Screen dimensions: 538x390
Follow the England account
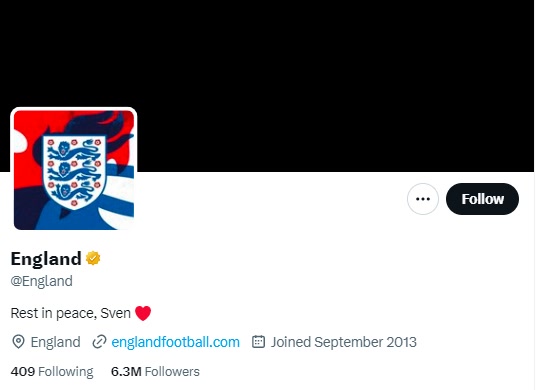482,199
